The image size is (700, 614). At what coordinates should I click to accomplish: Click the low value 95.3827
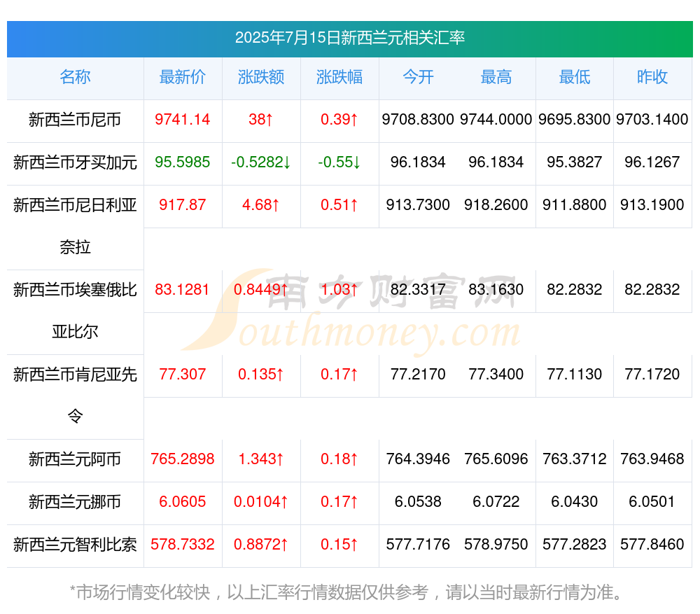pos(575,162)
